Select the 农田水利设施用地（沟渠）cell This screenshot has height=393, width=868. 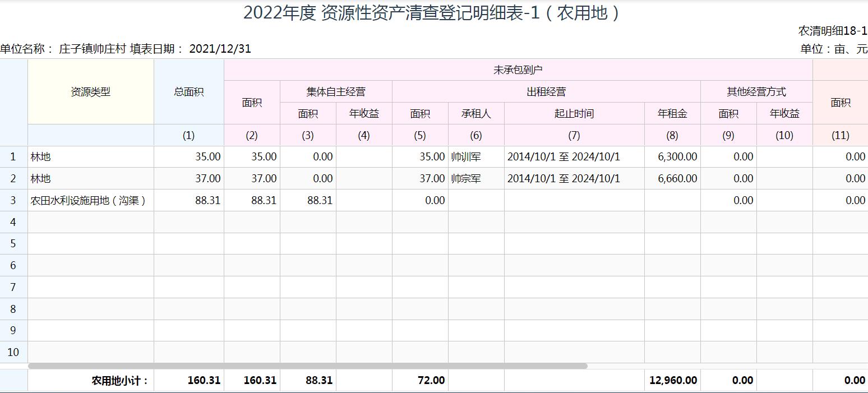click(91, 201)
